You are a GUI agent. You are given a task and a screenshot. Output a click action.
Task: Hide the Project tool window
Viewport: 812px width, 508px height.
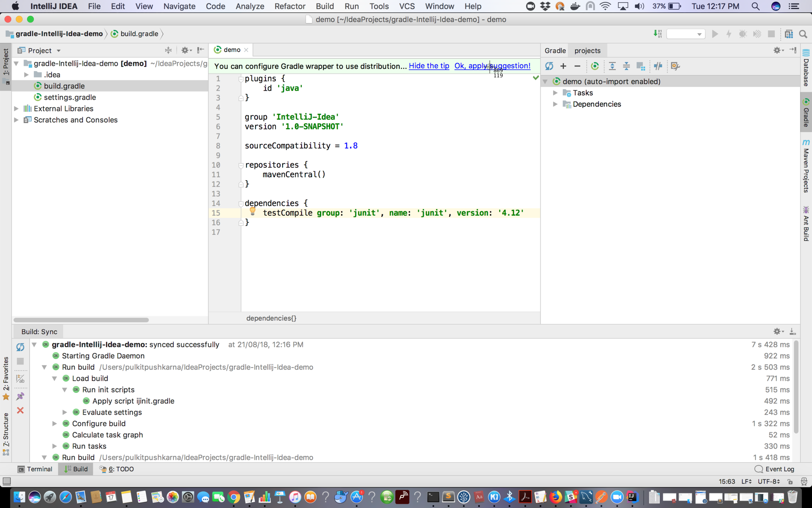click(x=201, y=50)
